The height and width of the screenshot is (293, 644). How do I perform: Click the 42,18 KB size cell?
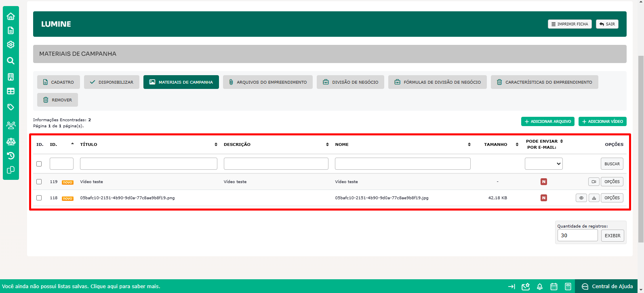pos(498,198)
